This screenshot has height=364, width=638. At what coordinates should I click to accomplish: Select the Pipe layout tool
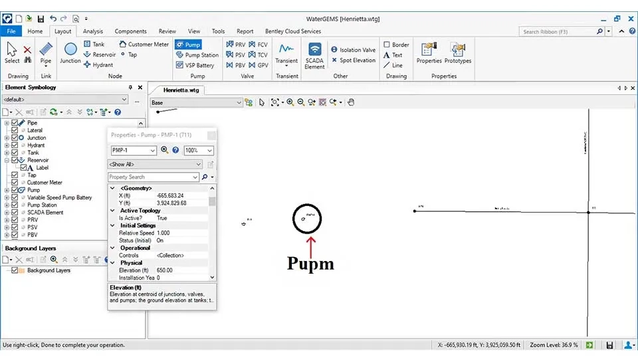pyautogui.click(x=45, y=52)
